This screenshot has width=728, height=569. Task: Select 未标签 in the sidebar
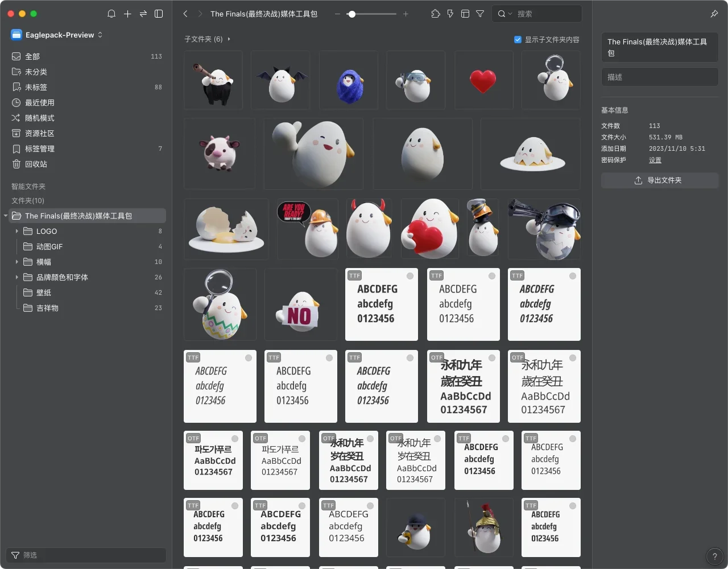click(x=36, y=87)
